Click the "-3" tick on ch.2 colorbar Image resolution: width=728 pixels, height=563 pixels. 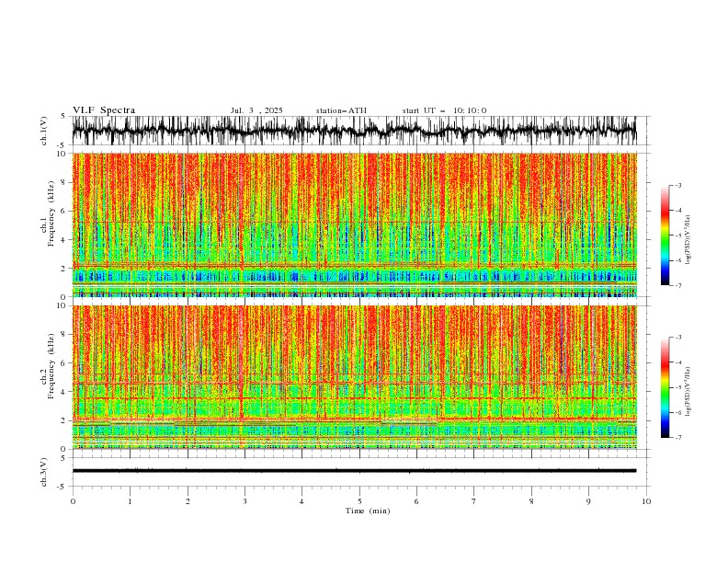click(x=678, y=338)
